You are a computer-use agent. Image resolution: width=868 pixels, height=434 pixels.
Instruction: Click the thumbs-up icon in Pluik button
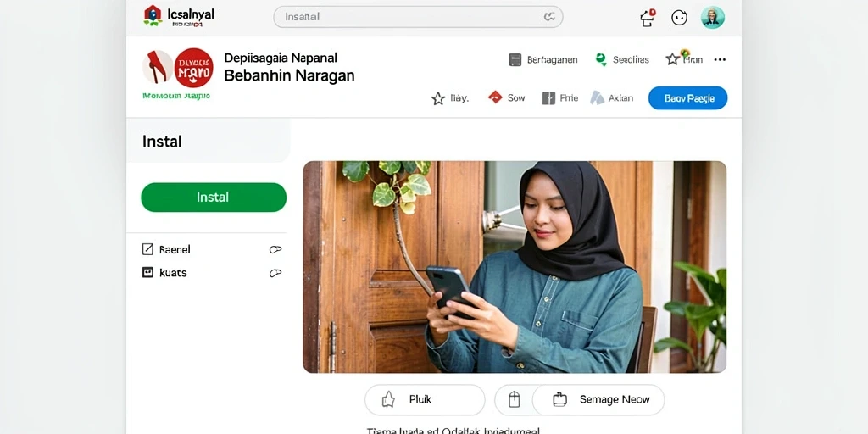click(388, 399)
